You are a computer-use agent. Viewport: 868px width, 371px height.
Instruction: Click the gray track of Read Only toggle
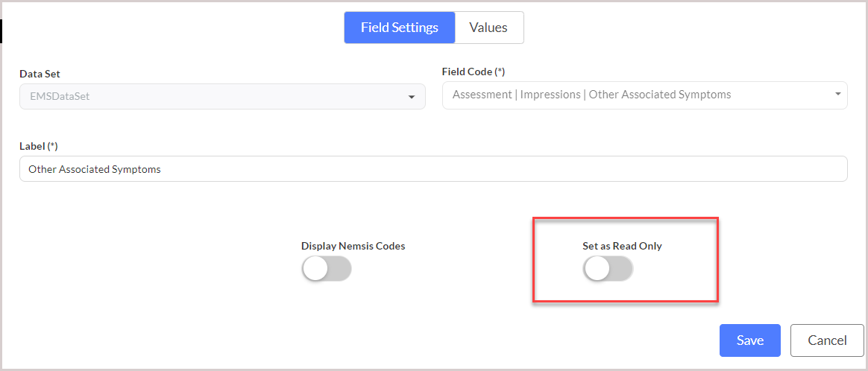click(x=621, y=269)
